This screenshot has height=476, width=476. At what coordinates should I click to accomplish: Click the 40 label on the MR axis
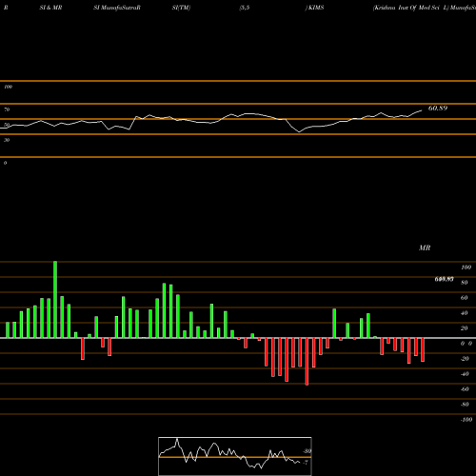[465, 313]
